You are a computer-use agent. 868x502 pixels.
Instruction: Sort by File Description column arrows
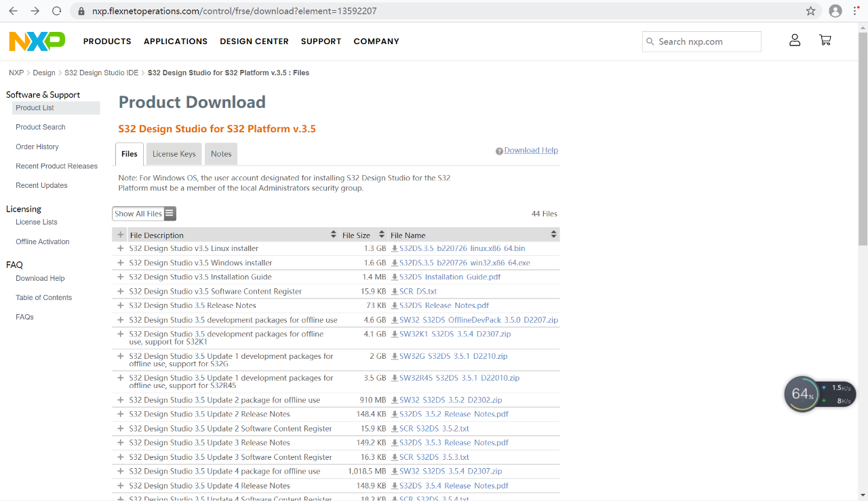pyautogui.click(x=333, y=235)
